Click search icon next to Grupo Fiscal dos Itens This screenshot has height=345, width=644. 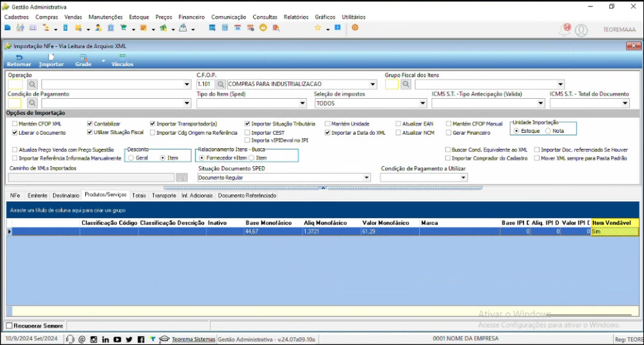[x=406, y=84]
